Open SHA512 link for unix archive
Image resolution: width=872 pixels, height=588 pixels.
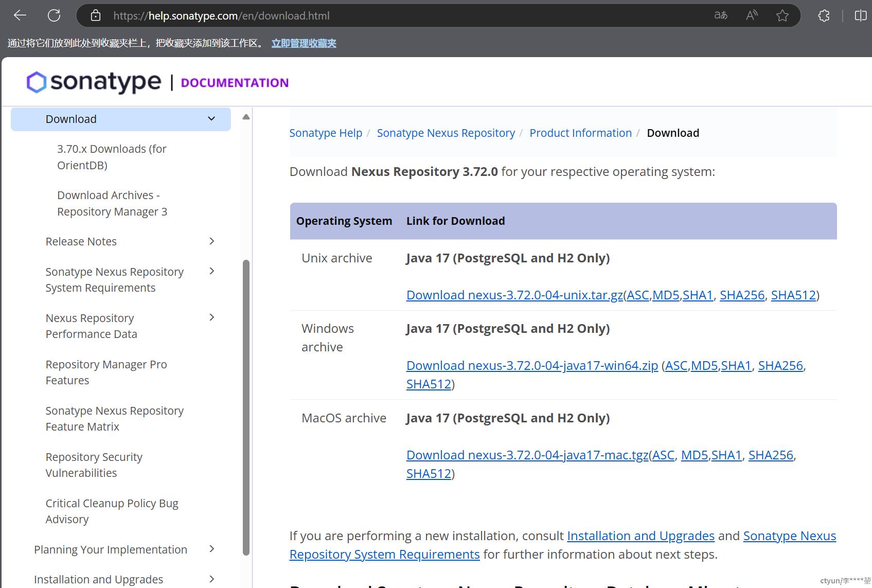[793, 295]
